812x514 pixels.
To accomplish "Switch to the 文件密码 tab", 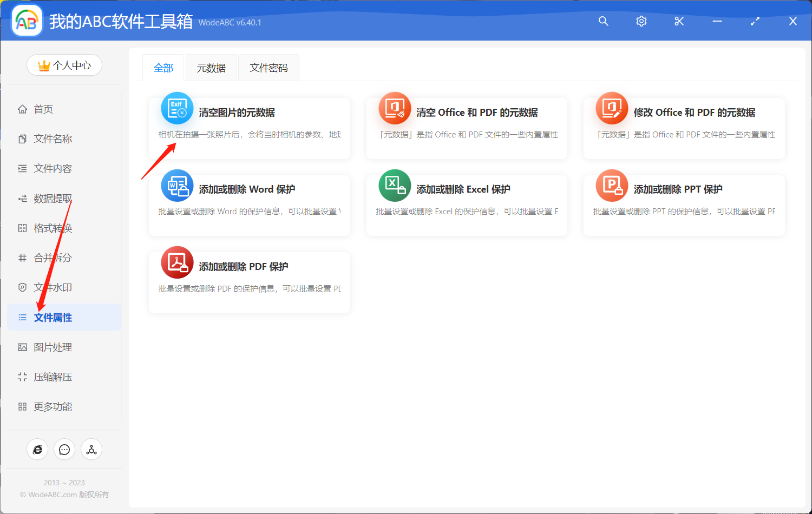I will [x=269, y=67].
